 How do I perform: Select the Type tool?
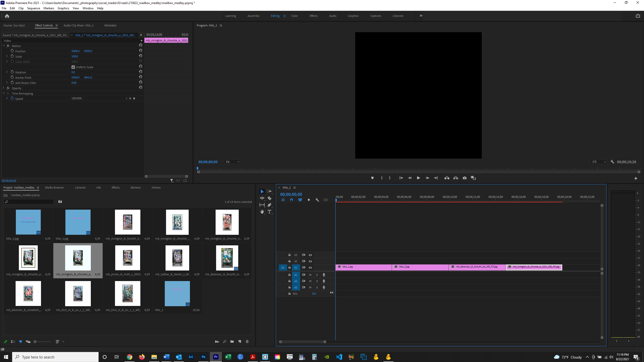[269, 212]
